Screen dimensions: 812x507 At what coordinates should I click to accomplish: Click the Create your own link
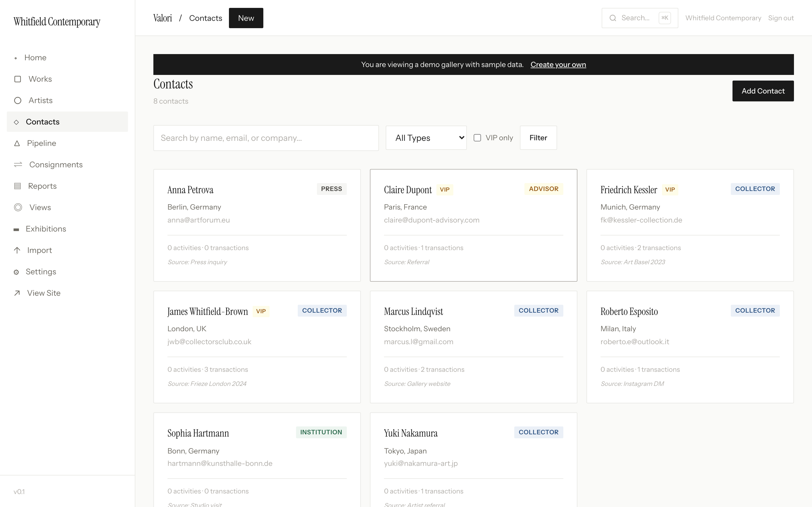558,65
